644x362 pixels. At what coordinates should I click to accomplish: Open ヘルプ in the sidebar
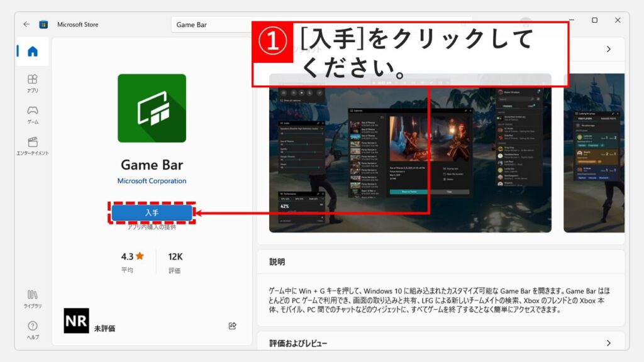click(x=33, y=330)
